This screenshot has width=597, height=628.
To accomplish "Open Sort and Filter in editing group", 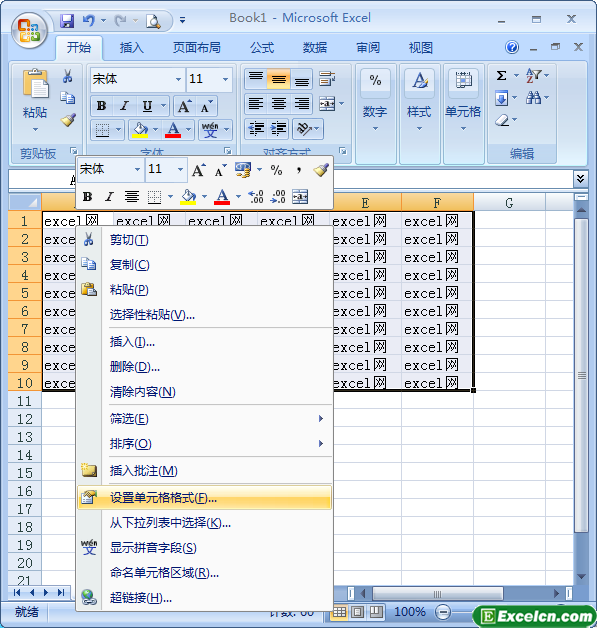I will pos(534,75).
